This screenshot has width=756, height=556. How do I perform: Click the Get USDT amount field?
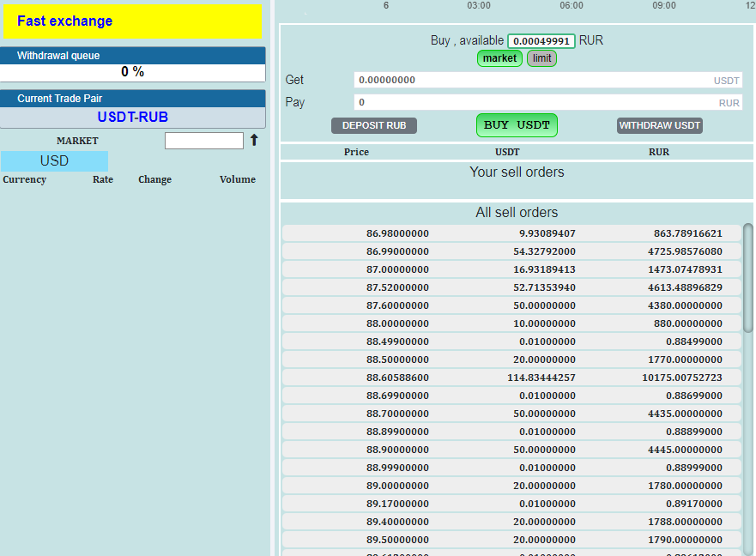click(x=532, y=80)
